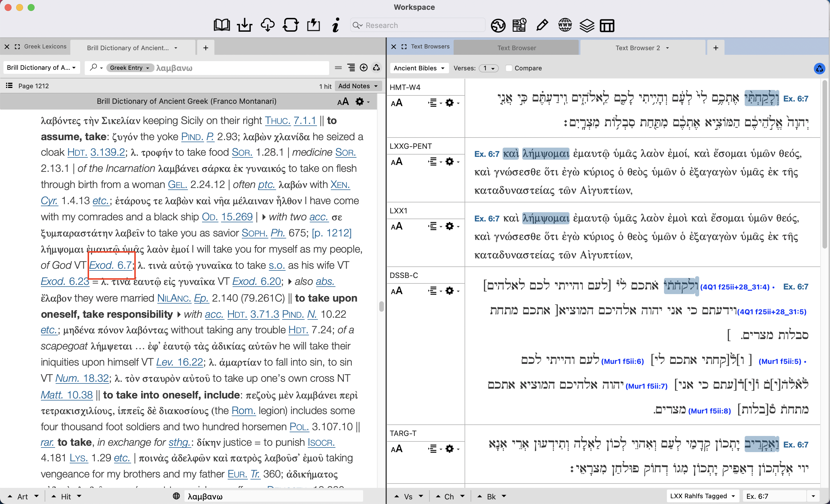Click the recycle link icon in the lexicon toolbar

376,68
